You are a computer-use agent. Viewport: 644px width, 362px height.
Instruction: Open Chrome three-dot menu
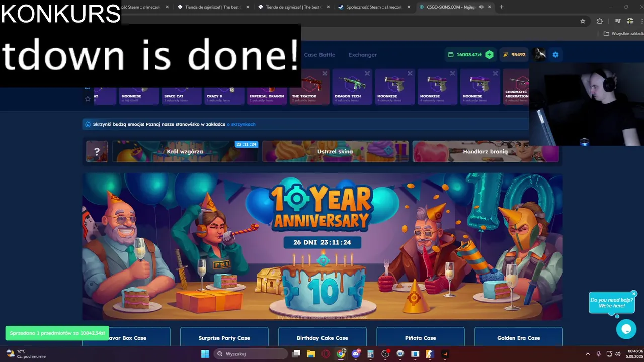641,21
